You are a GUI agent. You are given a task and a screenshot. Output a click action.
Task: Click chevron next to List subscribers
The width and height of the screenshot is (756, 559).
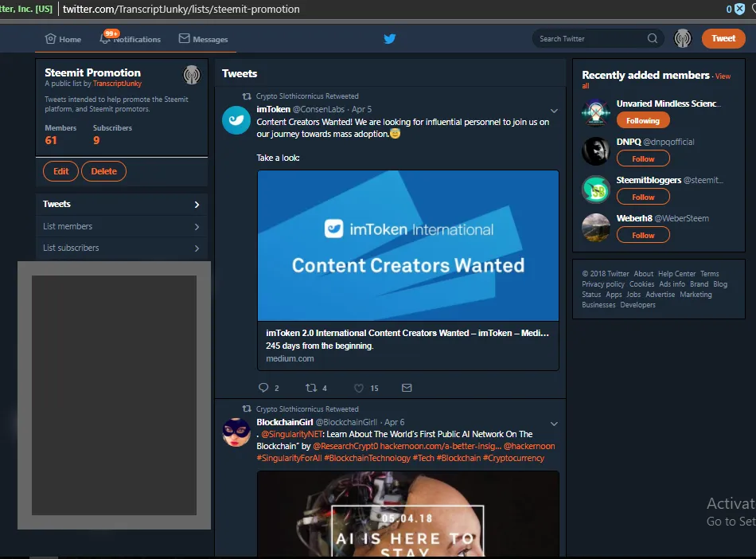(x=197, y=248)
